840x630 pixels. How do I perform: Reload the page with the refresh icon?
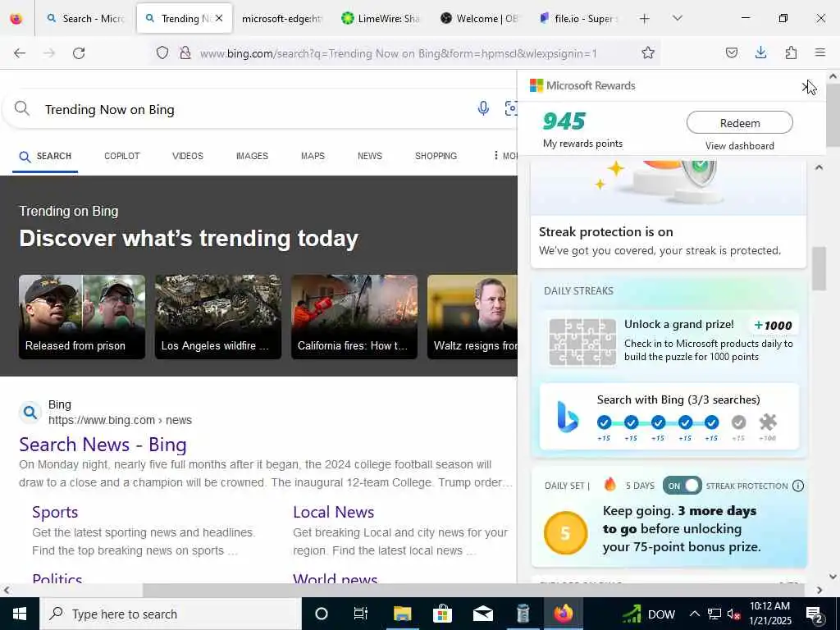pos(79,53)
